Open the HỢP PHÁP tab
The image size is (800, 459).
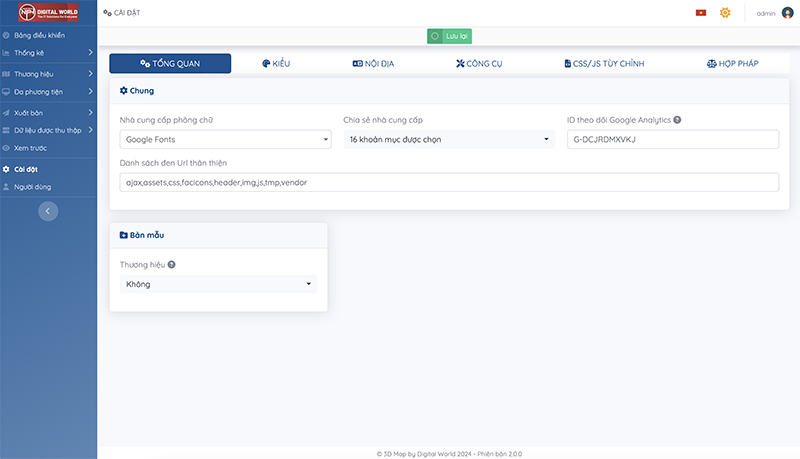[732, 64]
